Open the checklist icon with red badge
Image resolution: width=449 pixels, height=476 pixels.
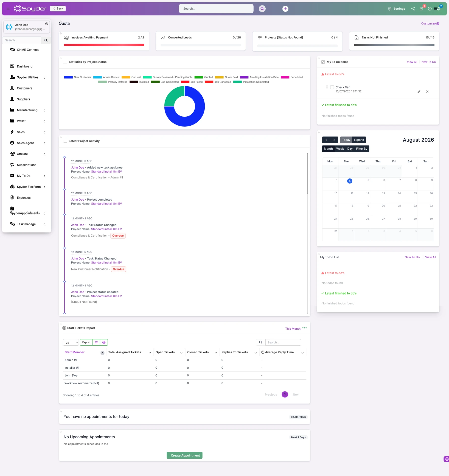[x=421, y=9]
